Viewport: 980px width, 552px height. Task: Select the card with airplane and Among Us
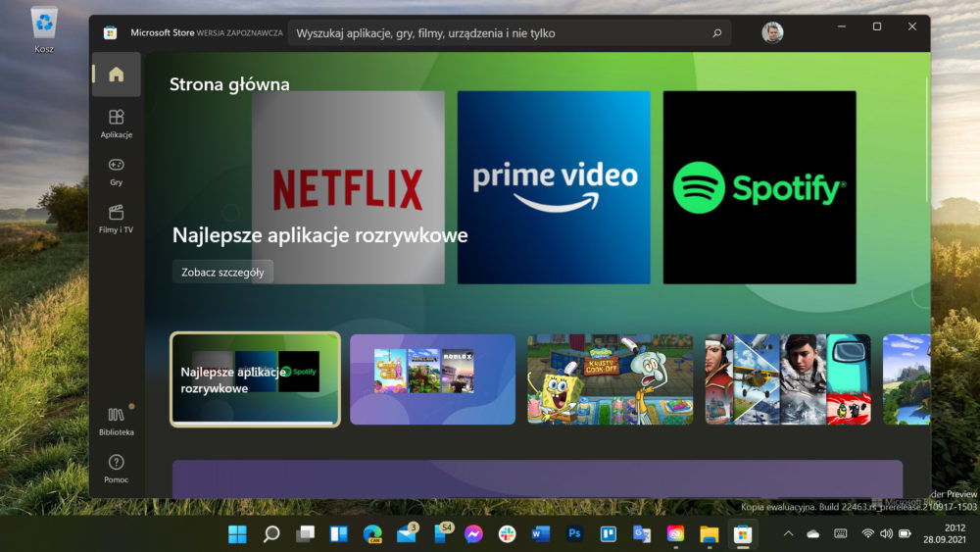coord(788,379)
